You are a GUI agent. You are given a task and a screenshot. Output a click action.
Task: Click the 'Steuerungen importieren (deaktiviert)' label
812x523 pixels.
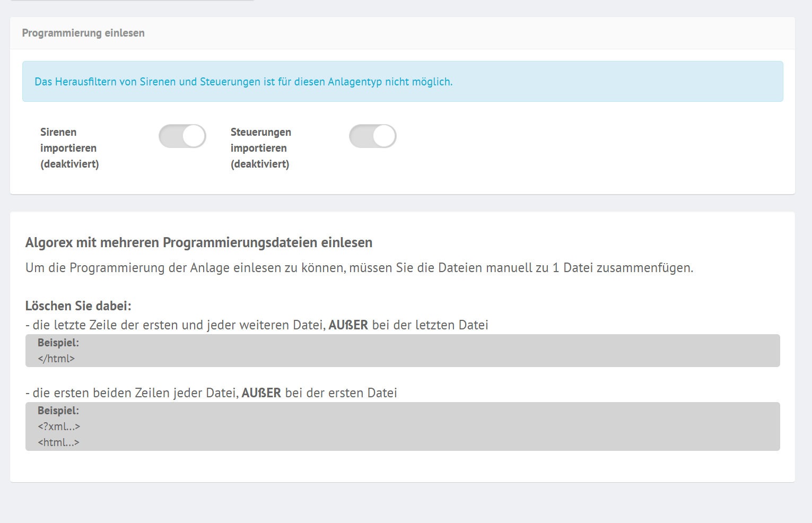click(x=261, y=148)
